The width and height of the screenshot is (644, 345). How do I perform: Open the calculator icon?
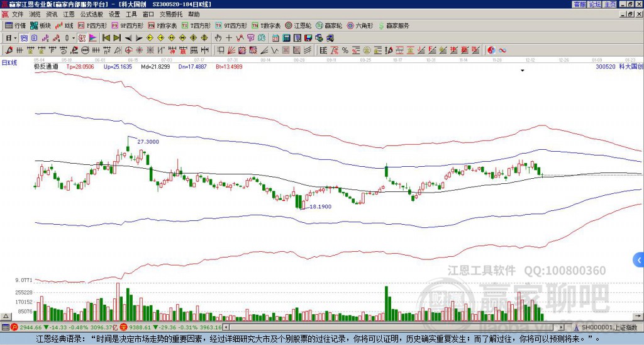point(286,38)
